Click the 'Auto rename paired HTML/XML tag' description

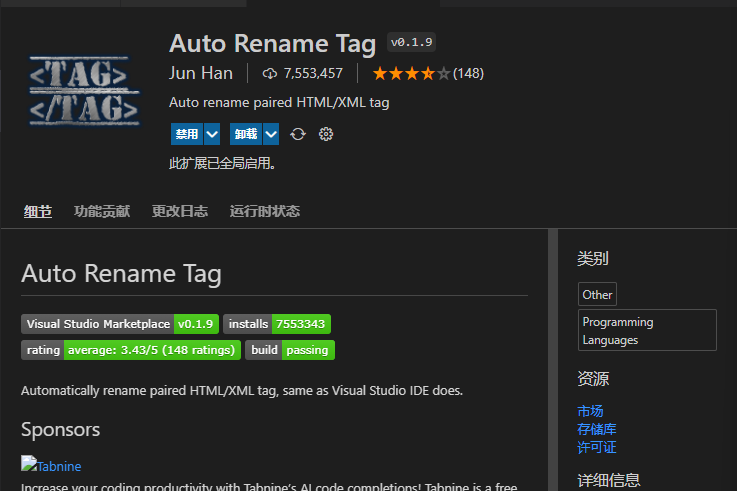(x=279, y=102)
